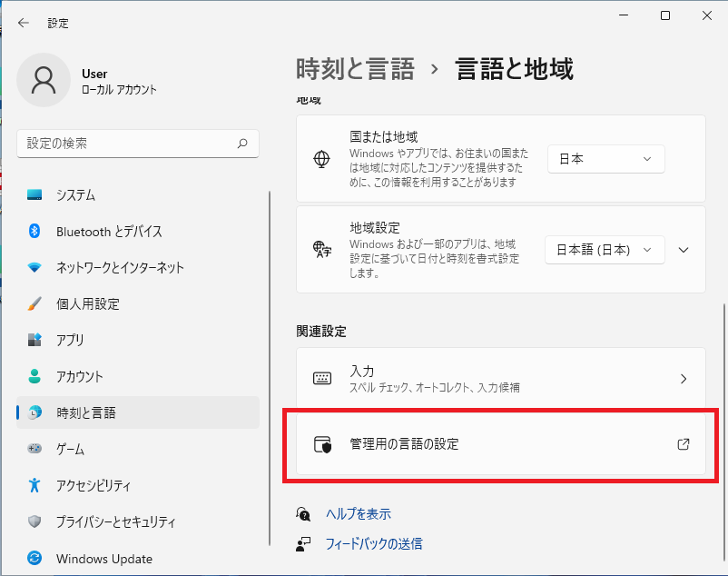
Task: Select アプリ in the sidebar
Action: click(138, 340)
